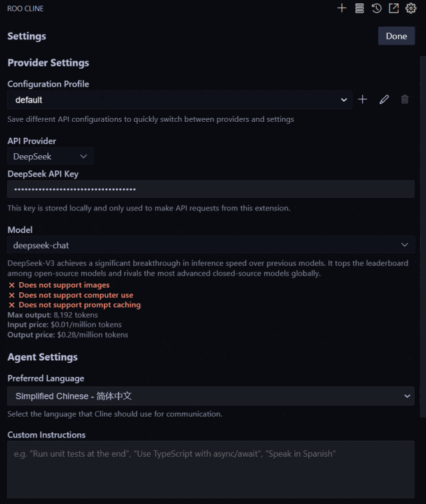Open the MCP servers panel icon
This screenshot has width=426, height=504.
(359, 9)
